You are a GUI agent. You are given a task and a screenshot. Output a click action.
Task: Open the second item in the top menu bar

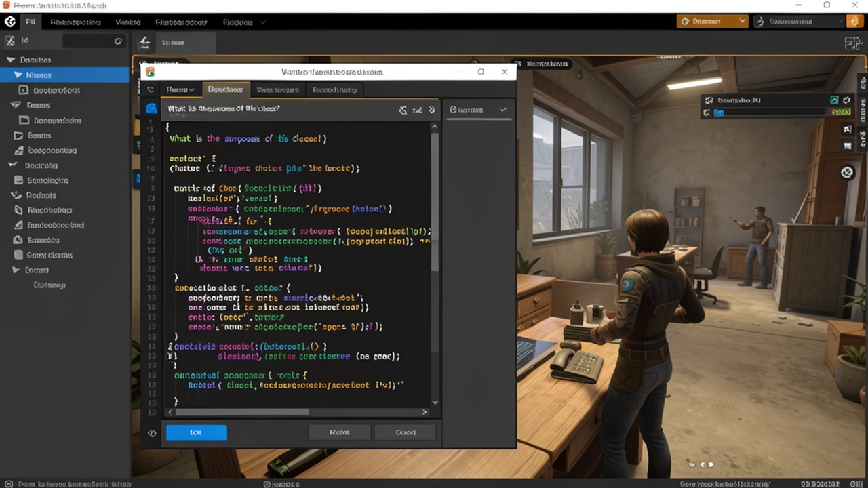pos(76,22)
